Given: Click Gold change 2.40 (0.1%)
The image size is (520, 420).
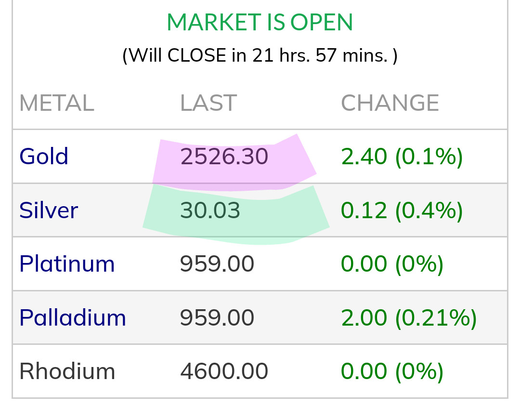Looking at the screenshot, I should [x=402, y=157].
